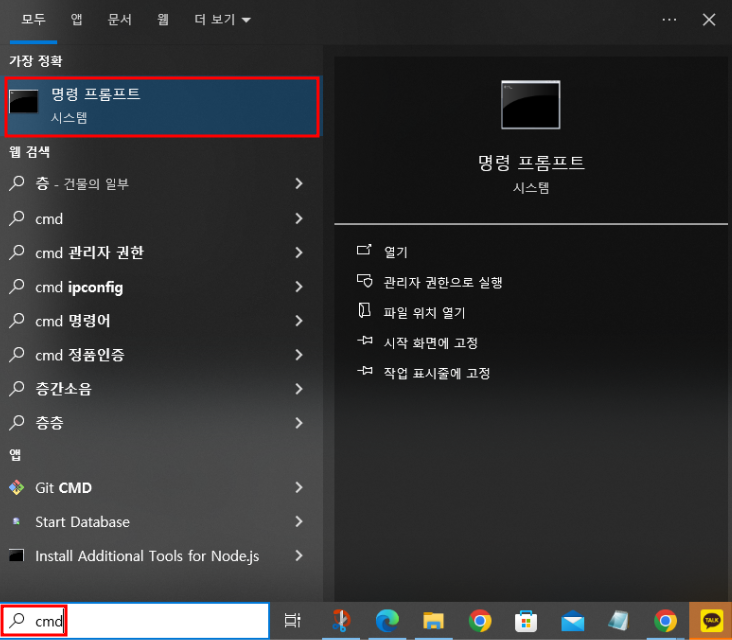Open Start Database app result
The image size is (732, 640).
(x=161, y=522)
